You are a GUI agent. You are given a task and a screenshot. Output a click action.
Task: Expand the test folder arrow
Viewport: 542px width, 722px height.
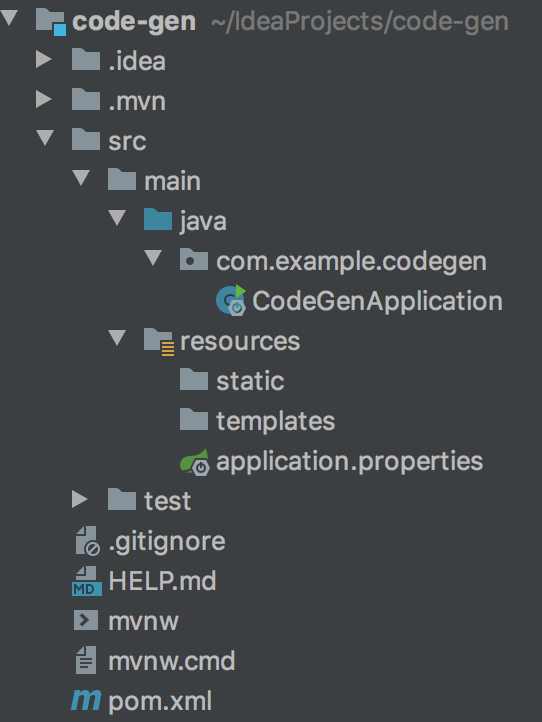coord(79,500)
